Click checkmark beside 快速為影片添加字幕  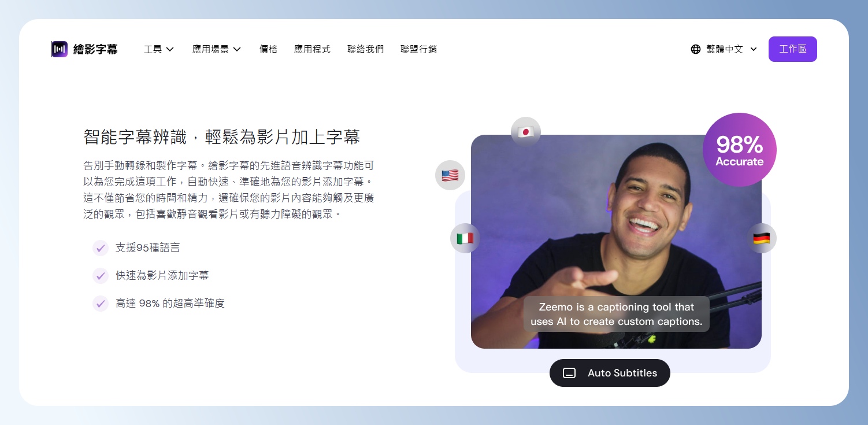[101, 275]
